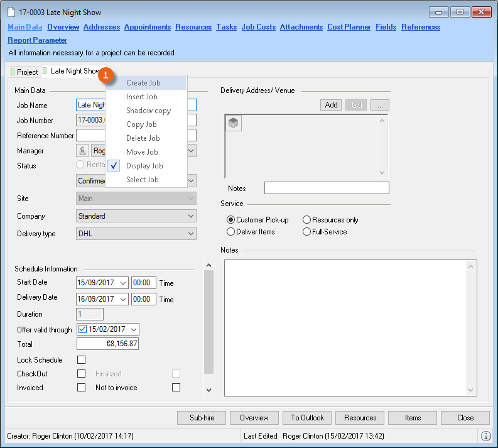The image size is (498, 448).
Task: Click the ellipsis button beside Del
Action: point(379,105)
